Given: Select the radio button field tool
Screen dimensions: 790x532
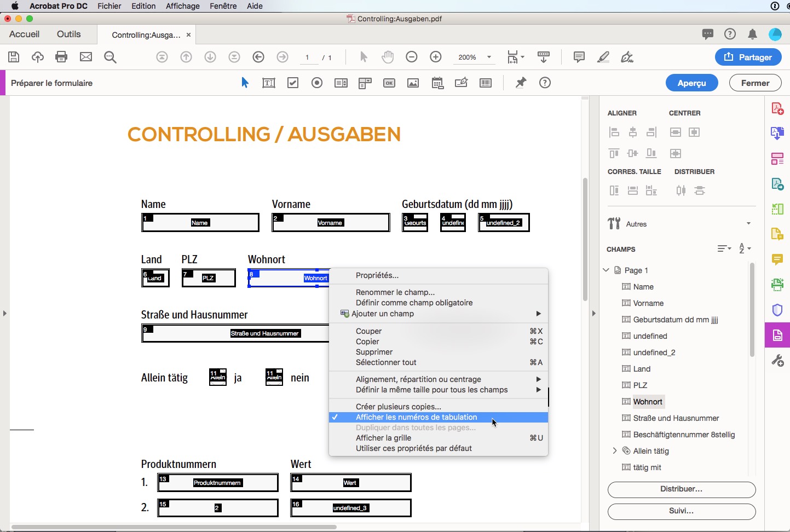Looking at the screenshot, I should point(317,83).
